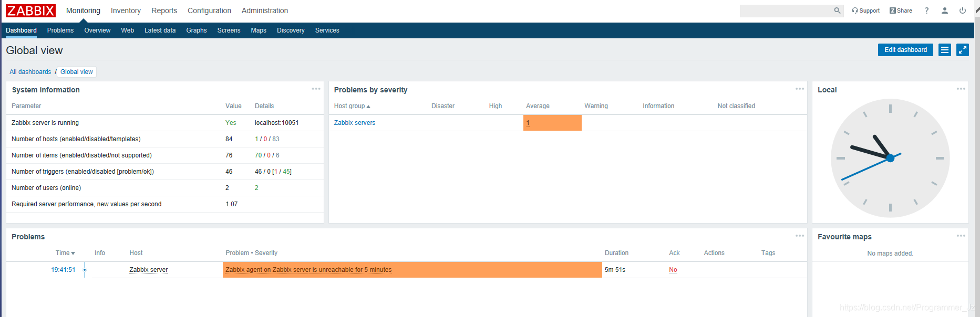Viewport: 980px width, 317px height.
Task: Click the Zabbix server host link
Action: click(x=149, y=270)
